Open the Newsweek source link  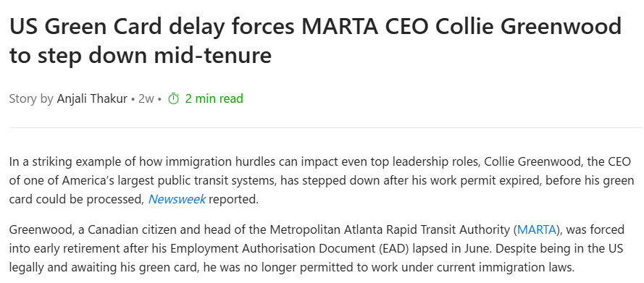point(177,200)
